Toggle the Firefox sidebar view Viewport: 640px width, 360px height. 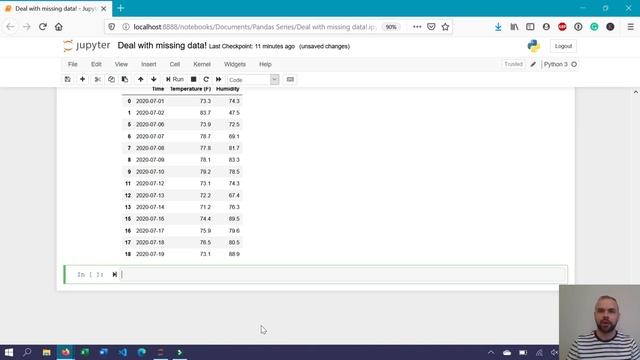tap(530, 27)
